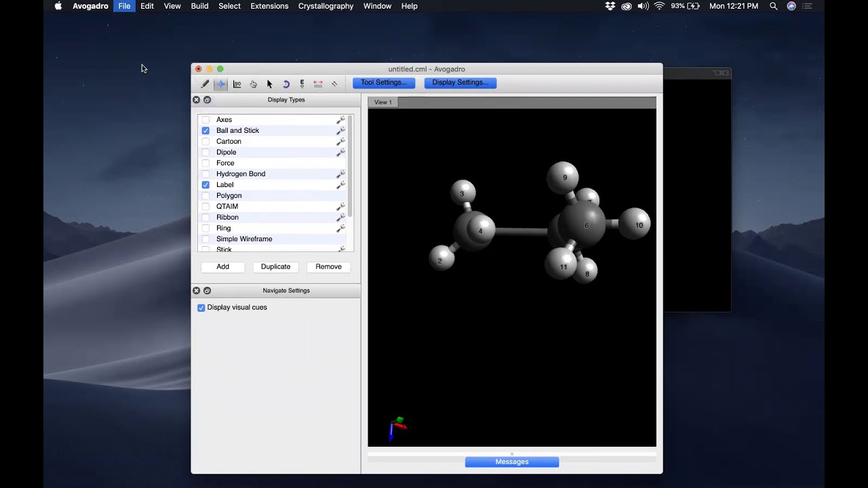Uncheck Ball and Stick display
The image size is (868, 488).
[205, 130]
